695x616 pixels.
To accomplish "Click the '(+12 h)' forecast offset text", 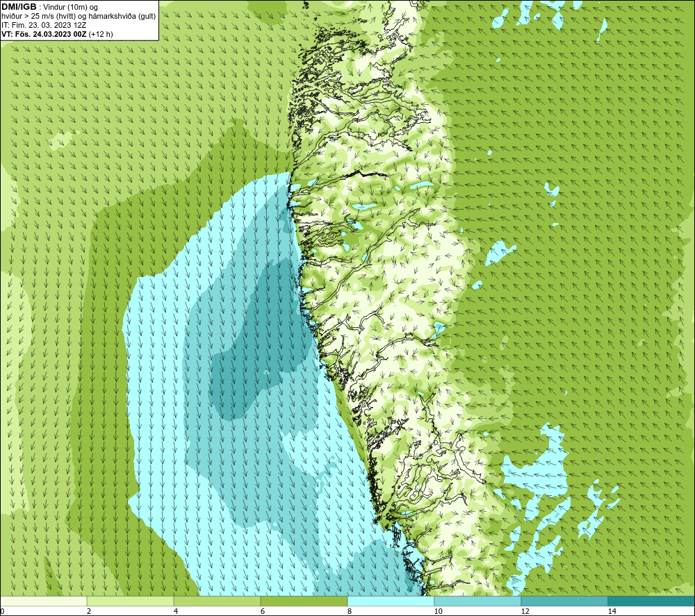I will pyautogui.click(x=101, y=34).
